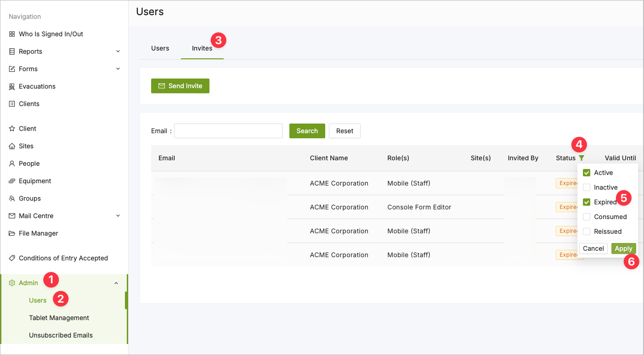Click the Admin gear icon

[x=12, y=283]
